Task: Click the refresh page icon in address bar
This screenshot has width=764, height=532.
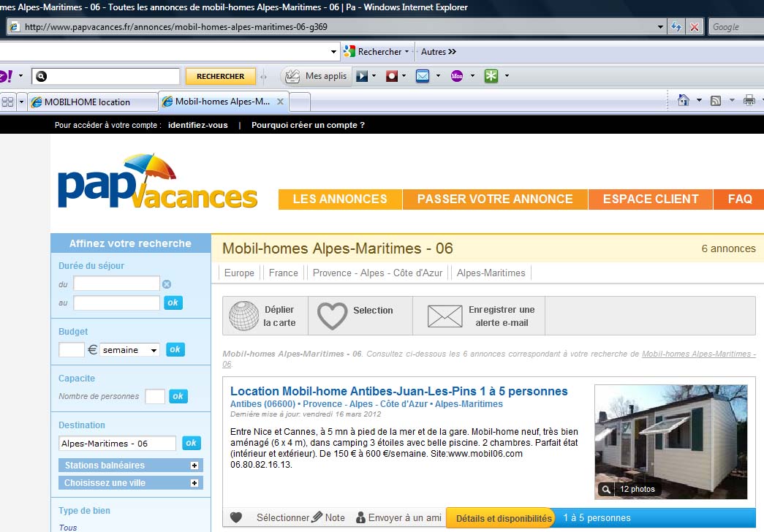Action: [676, 27]
